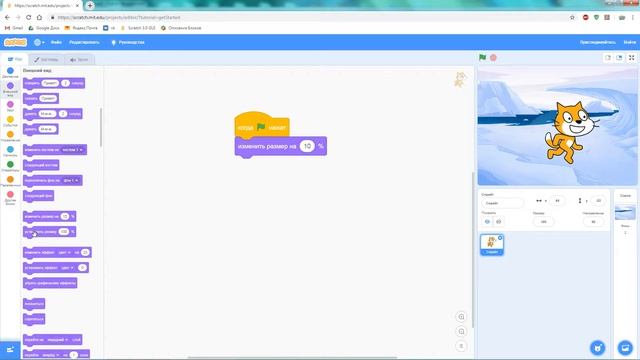
Task: Click the sprite direction field
Action: coord(593,222)
